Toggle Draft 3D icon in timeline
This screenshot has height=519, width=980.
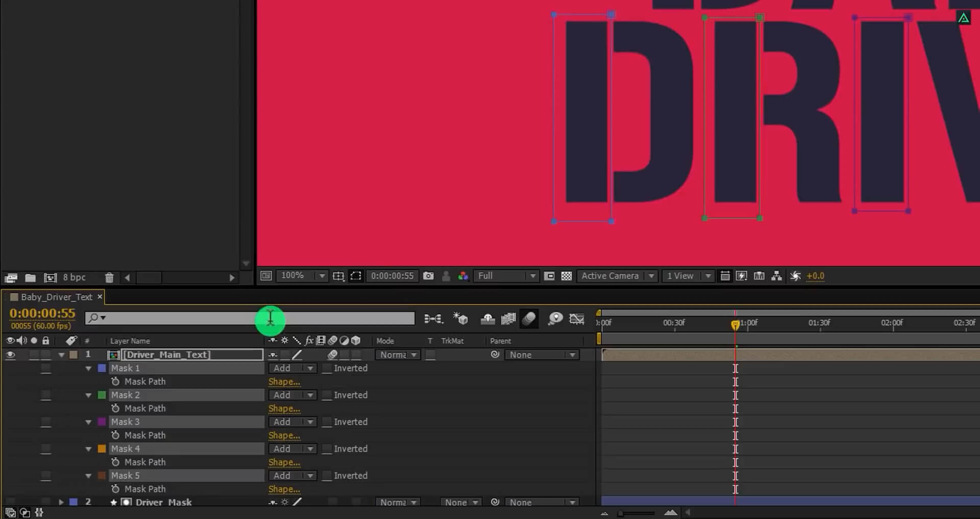[x=460, y=319]
